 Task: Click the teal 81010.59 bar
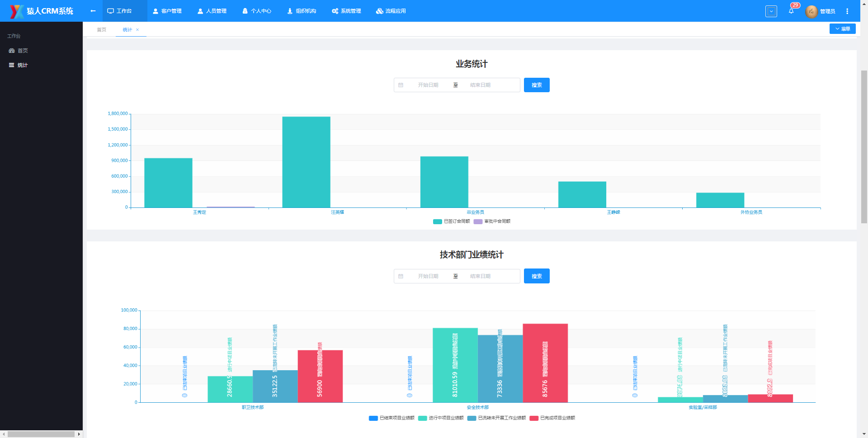tap(455, 365)
